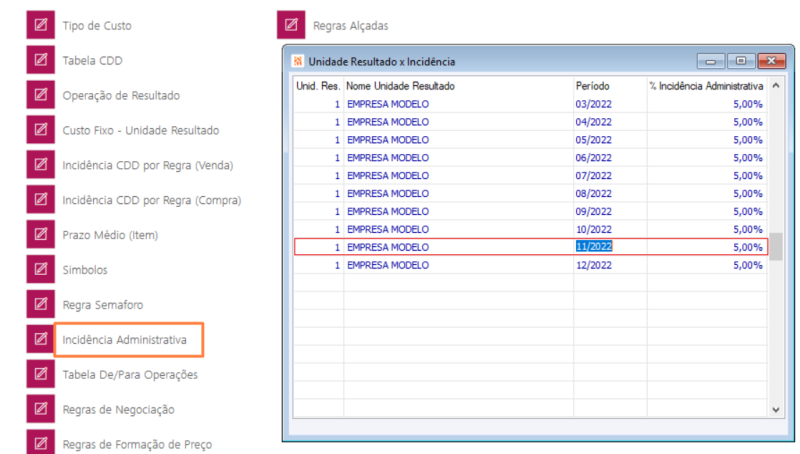Click EMPRESA MODELO in the 12/2022 row
Viewport: 800px width, 454px height.
[x=388, y=265]
